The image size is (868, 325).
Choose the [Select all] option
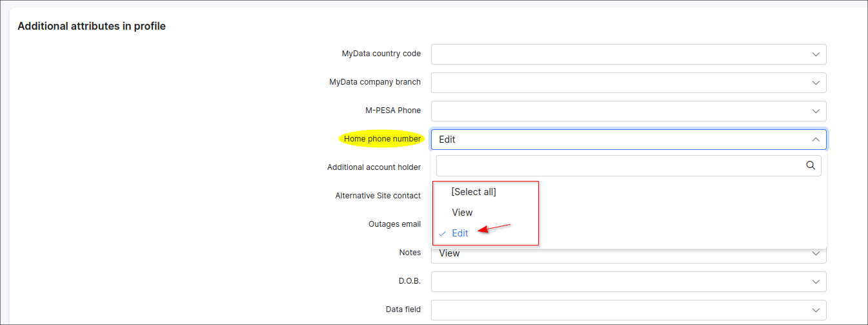474,192
